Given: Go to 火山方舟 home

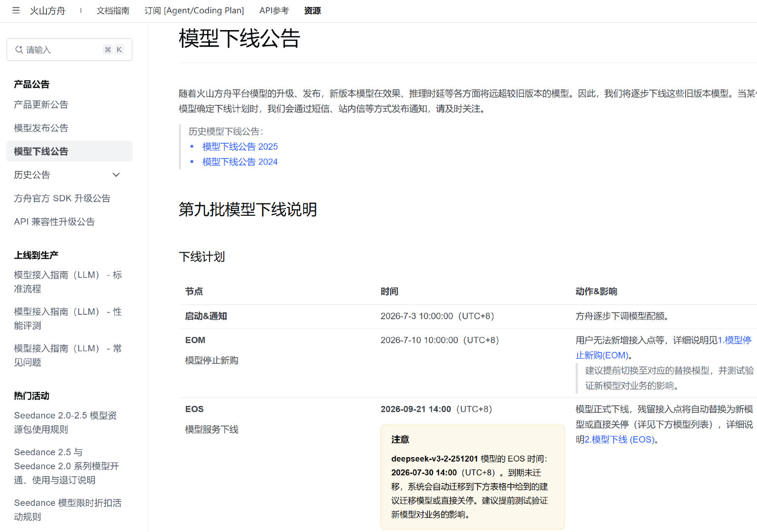Looking at the screenshot, I should click(x=47, y=11).
